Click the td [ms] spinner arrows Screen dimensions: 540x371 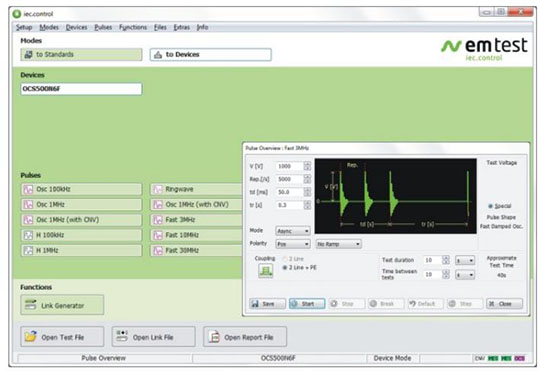tap(307, 192)
